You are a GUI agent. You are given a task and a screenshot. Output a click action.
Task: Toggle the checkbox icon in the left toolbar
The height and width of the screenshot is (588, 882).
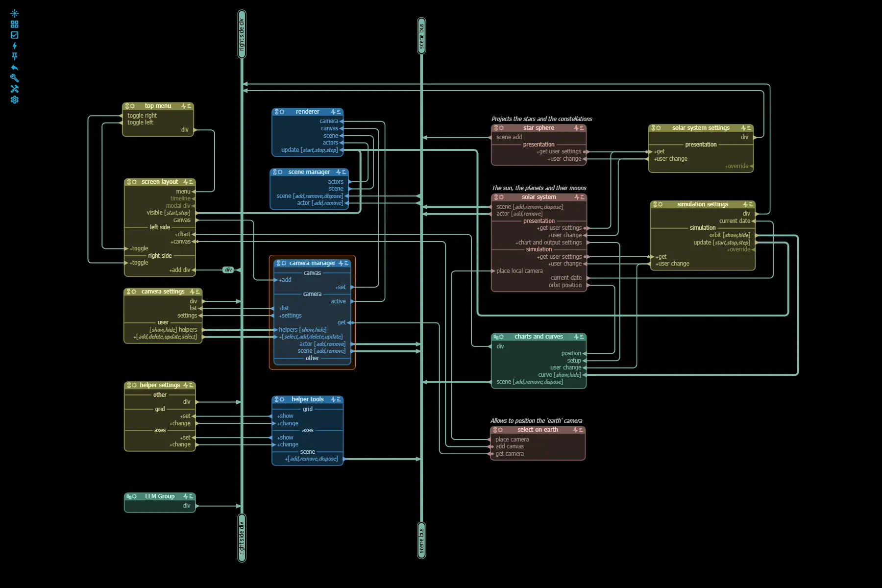click(x=15, y=34)
